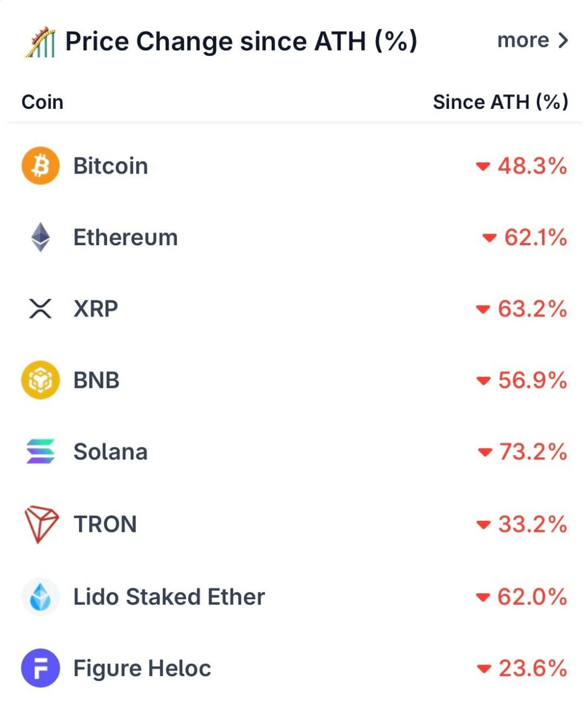The width and height of the screenshot is (588, 707).
Task: Expand list via chevron next to more
Action: pos(563,40)
